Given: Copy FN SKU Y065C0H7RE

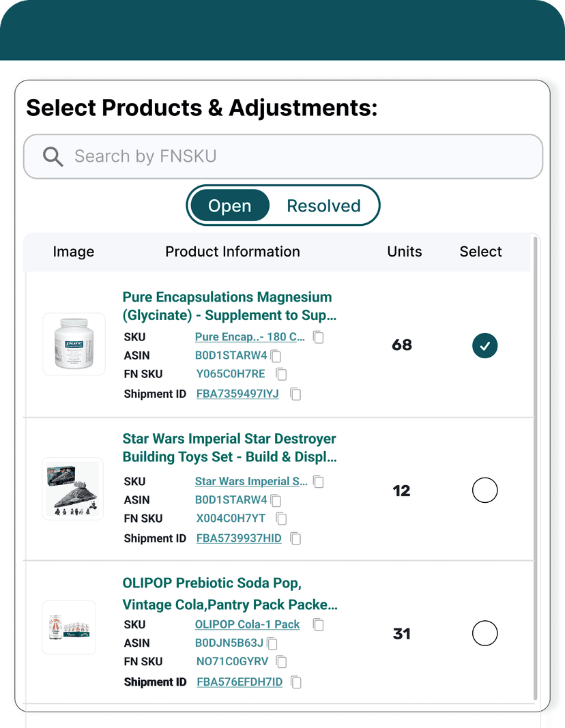Looking at the screenshot, I should point(281,374).
